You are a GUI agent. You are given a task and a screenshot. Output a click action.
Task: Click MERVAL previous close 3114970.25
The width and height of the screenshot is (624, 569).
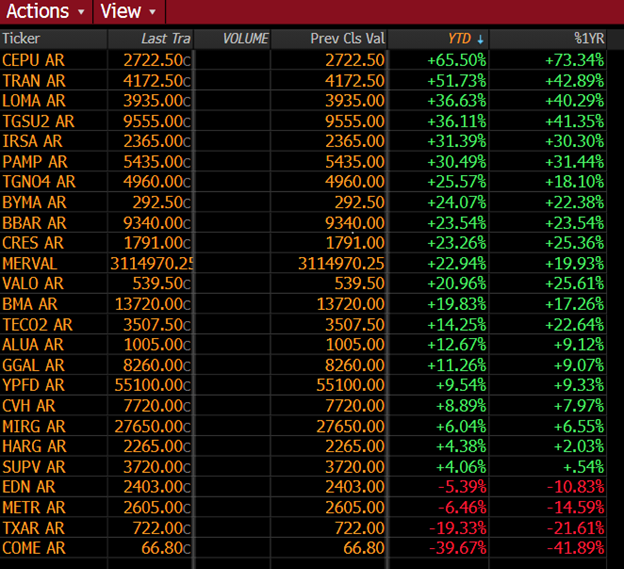[341, 263]
